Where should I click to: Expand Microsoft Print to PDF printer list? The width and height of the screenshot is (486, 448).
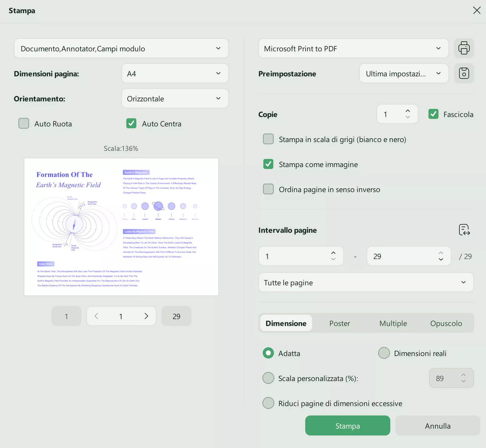click(x=353, y=48)
